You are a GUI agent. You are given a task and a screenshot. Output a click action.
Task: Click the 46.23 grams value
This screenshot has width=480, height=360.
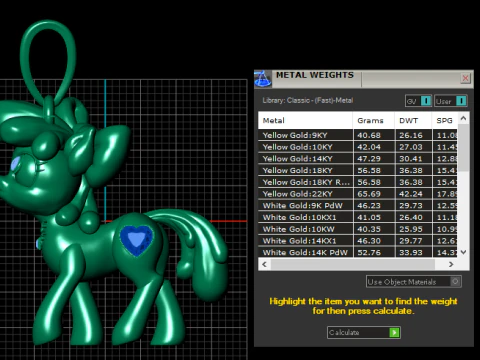point(369,205)
